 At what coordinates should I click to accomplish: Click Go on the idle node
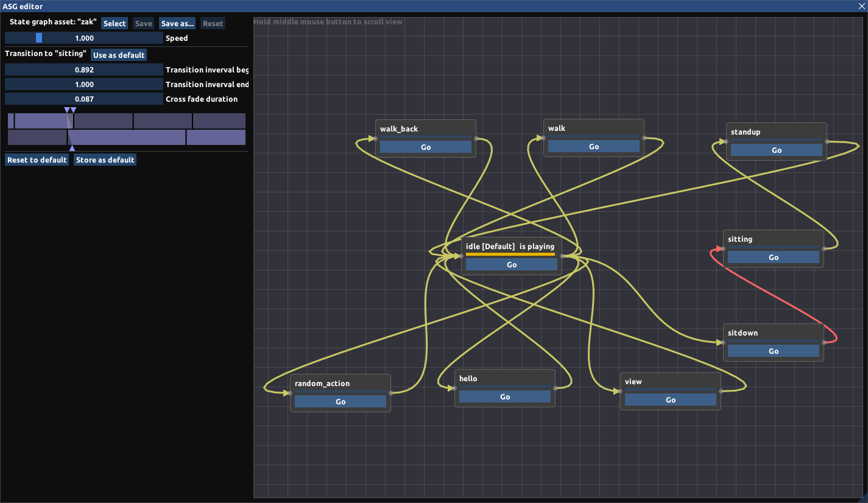(512, 264)
